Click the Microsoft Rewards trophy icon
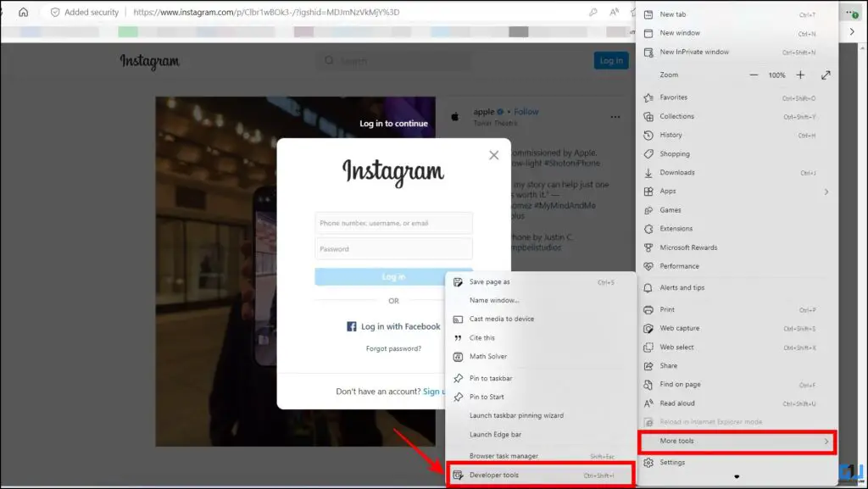This screenshot has width=868, height=489. point(648,247)
